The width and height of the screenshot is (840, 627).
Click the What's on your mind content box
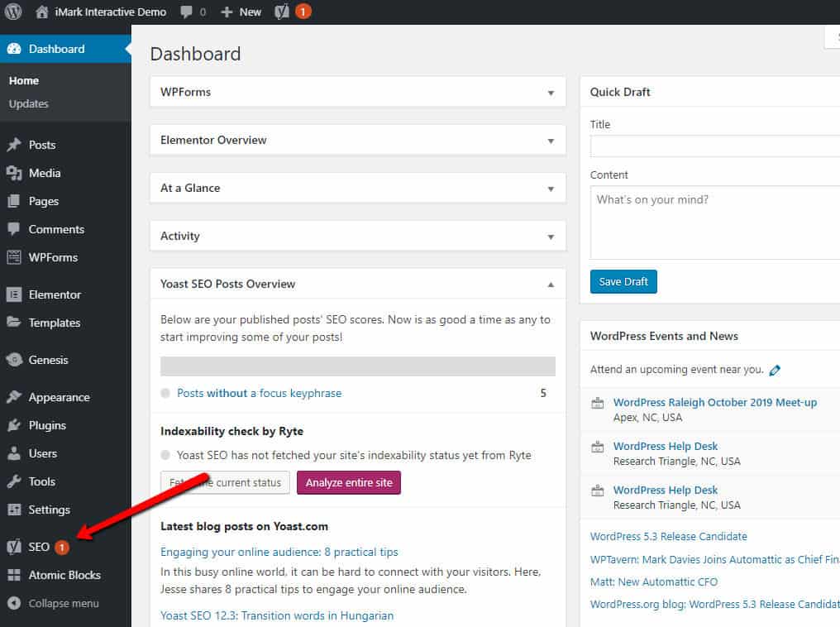(x=714, y=223)
